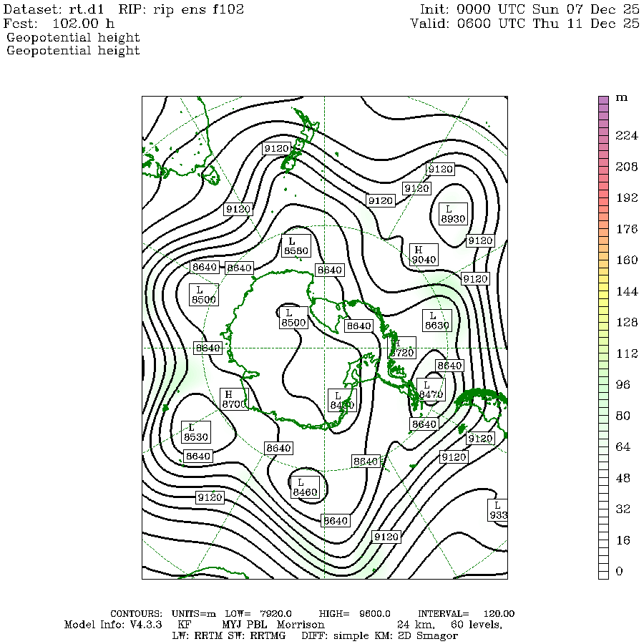Select the 'H 9040' high center label
The height and width of the screenshot is (644, 644).
tap(424, 255)
